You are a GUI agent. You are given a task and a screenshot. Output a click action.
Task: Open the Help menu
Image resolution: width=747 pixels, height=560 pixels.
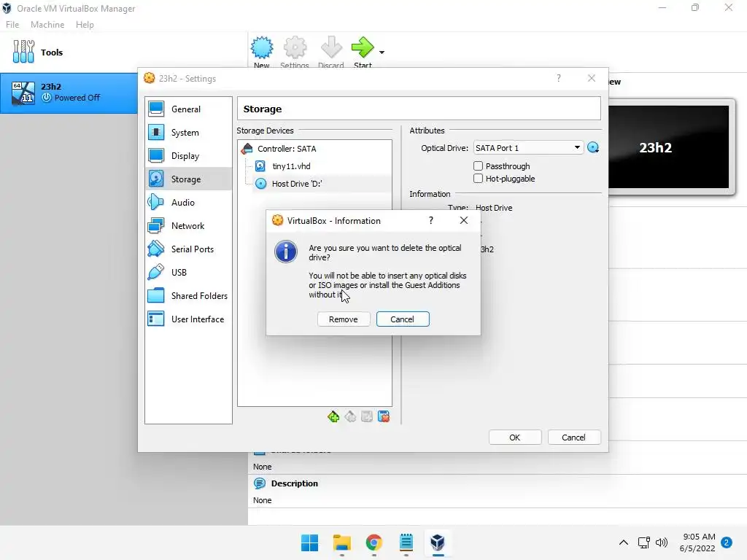point(85,24)
